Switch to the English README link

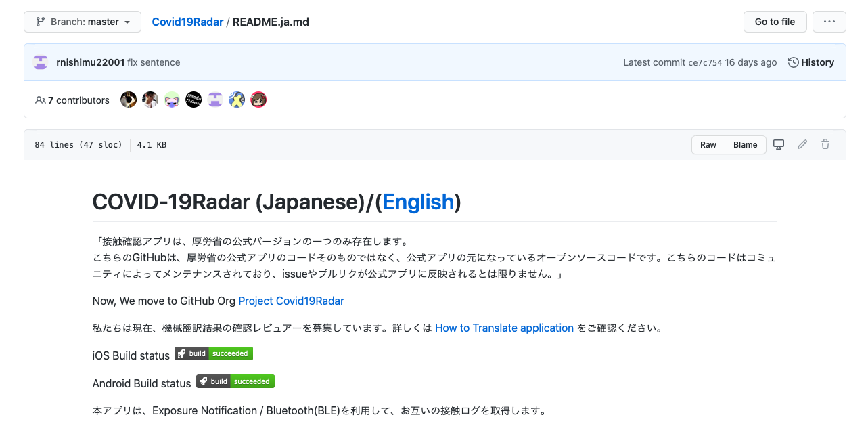coord(418,202)
